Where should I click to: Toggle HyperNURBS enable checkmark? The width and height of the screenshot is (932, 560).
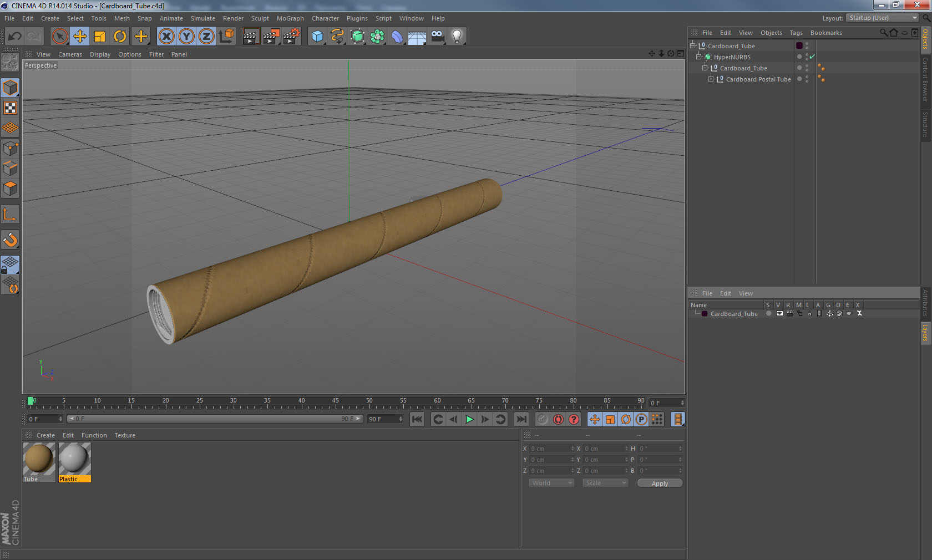tap(812, 57)
